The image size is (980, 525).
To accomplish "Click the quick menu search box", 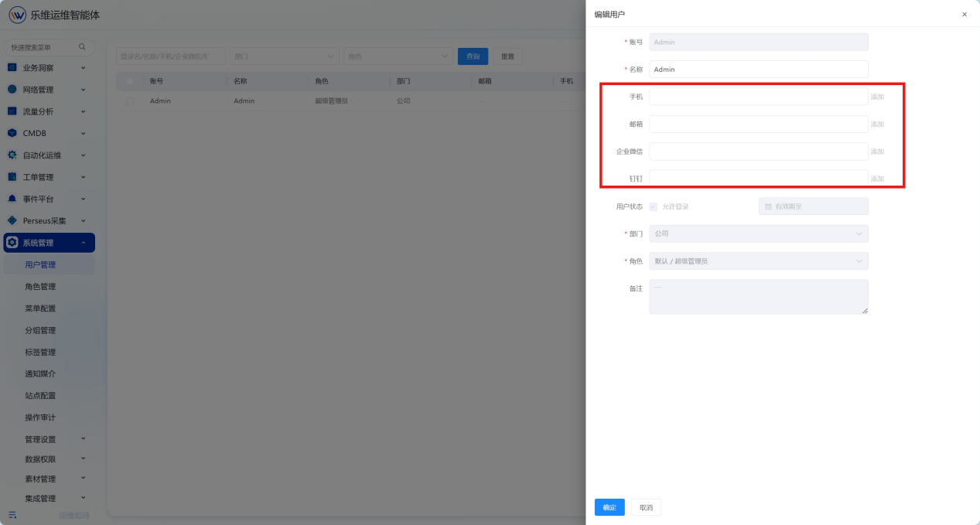I will click(50, 47).
